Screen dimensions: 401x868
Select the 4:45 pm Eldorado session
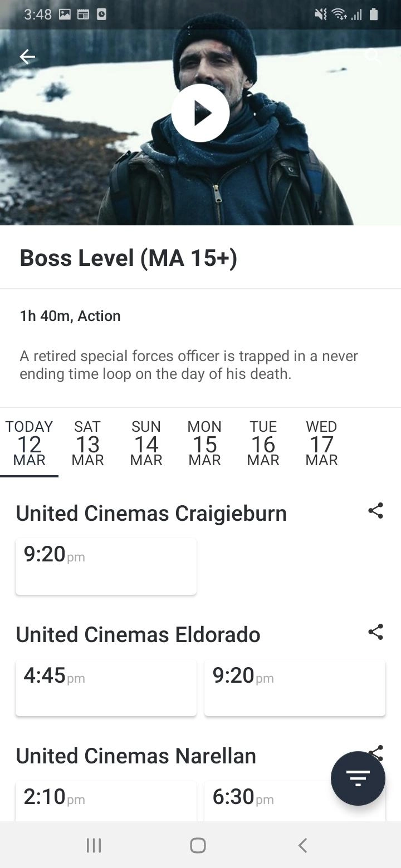[x=106, y=687]
